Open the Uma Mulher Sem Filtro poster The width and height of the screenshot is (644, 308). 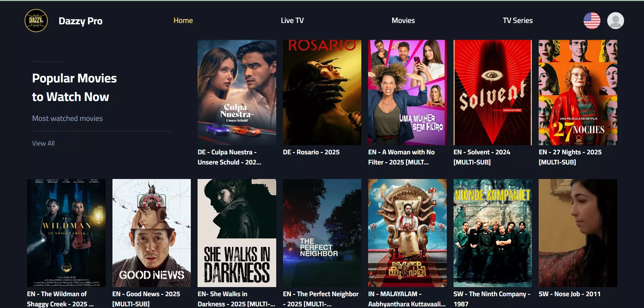(407, 93)
